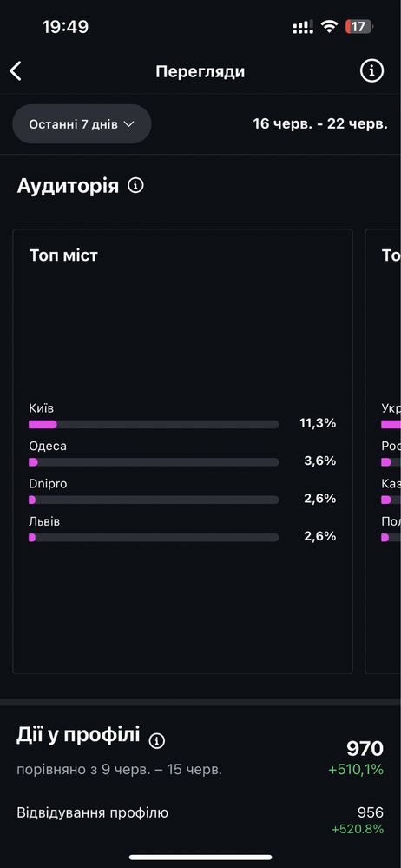Tap the cellular signal icon
The image size is (401, 868).
pos(303,27)
